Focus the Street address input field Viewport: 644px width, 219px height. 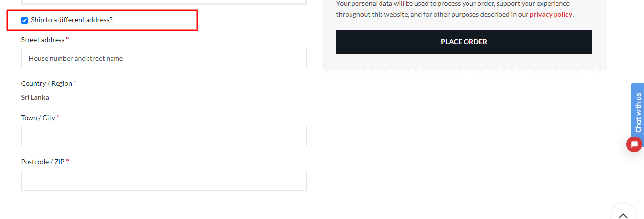164,58
